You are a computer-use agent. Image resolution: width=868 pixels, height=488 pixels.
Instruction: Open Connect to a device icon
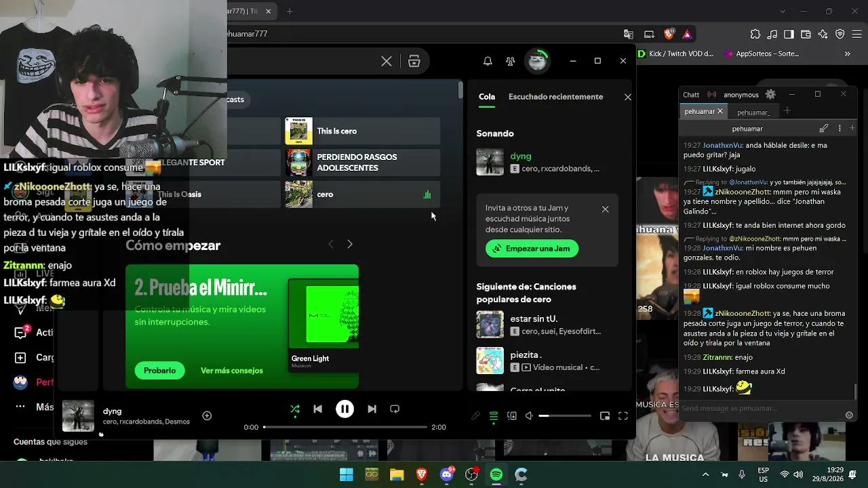click(x=512, y=416)
